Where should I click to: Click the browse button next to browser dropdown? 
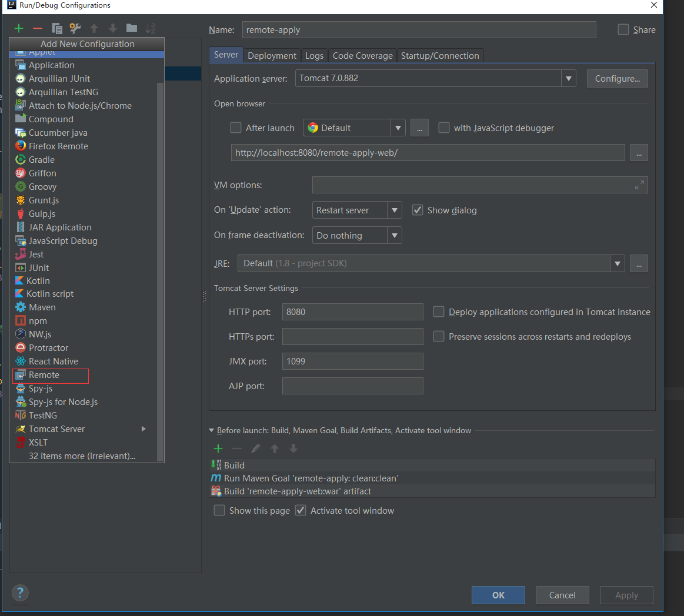coord(420,128)
